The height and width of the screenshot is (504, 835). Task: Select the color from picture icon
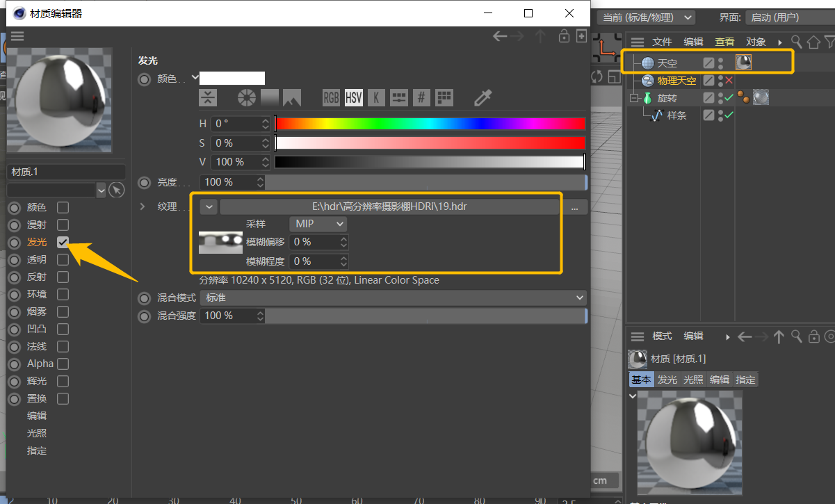[x=292, y=97]
